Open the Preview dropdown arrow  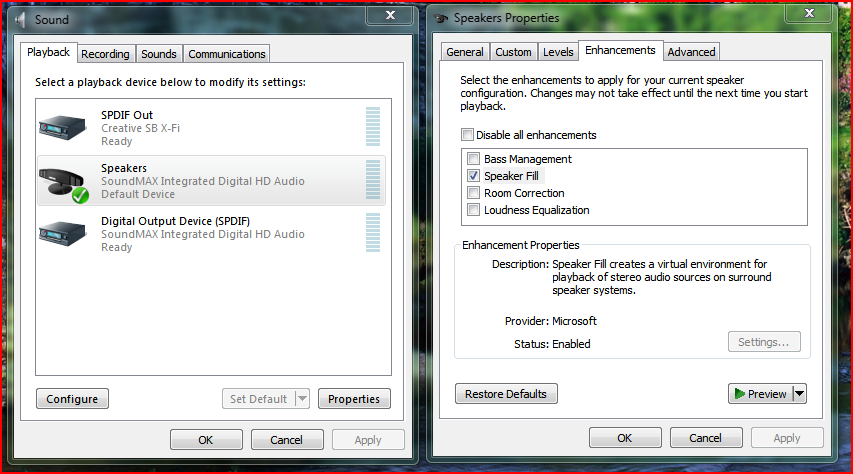click(x=799, y=393)
